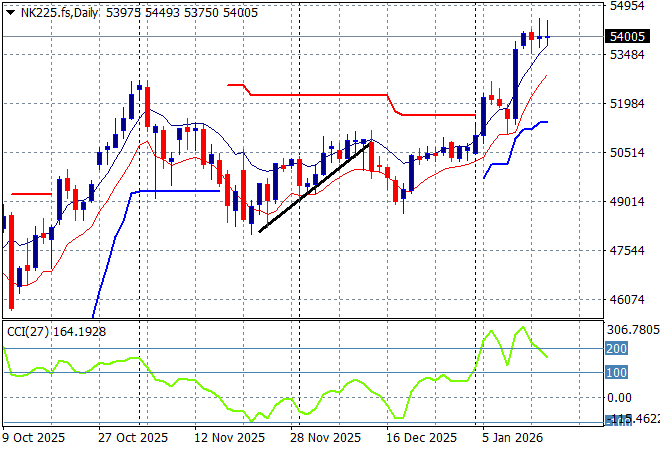The width and height of the screenshot is (660, 450).
Task: Click the 53484 price axis label
Action: [627, 54]
